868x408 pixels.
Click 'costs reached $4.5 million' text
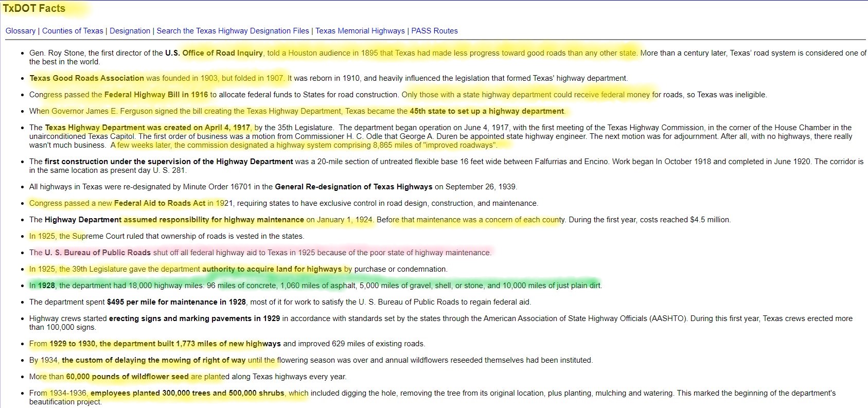(x=684, y=220)
